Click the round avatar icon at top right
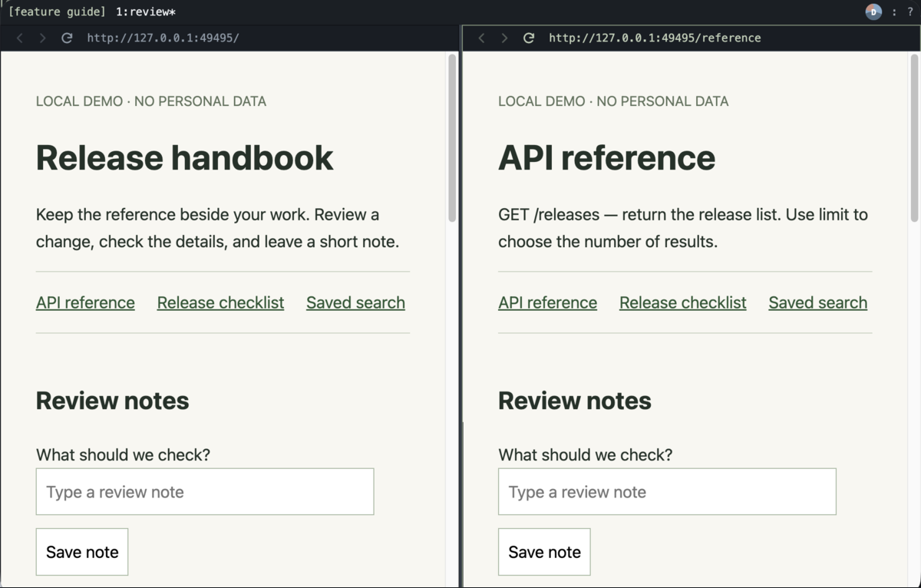 click(873, 12)
